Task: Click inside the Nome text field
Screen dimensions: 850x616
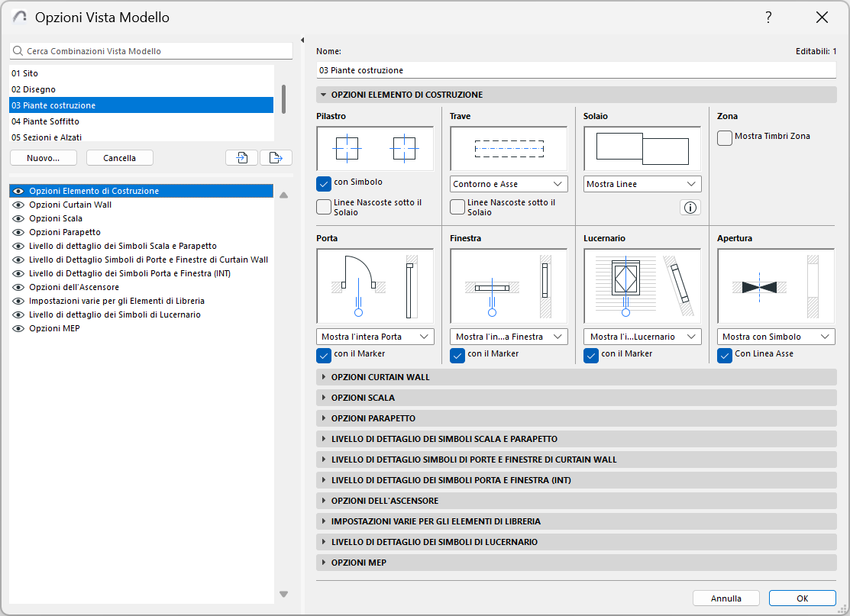Action: [x=573, y=69]
